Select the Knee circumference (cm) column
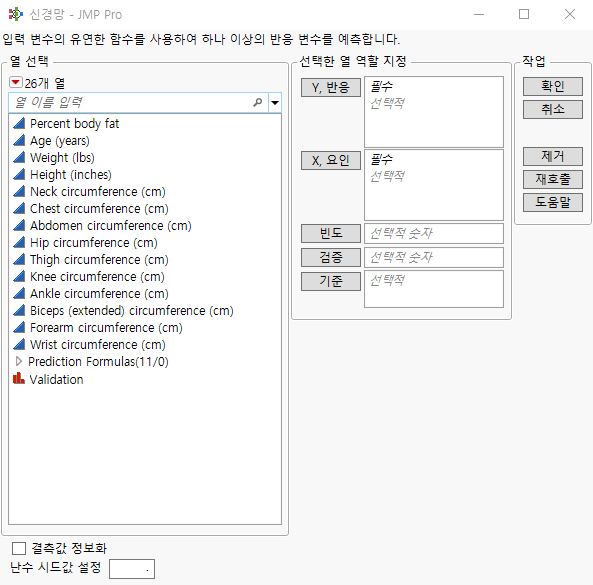The image size is (593, 585). [x=97, y=277]
